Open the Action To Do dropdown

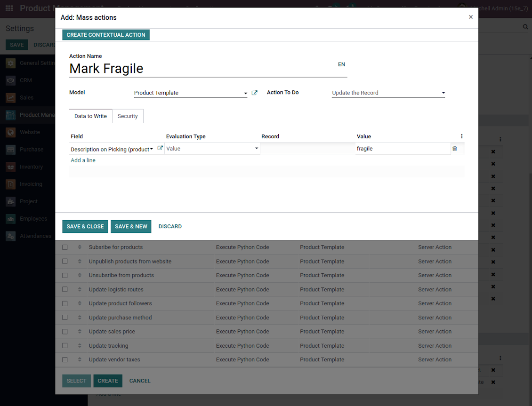point(388,93)
